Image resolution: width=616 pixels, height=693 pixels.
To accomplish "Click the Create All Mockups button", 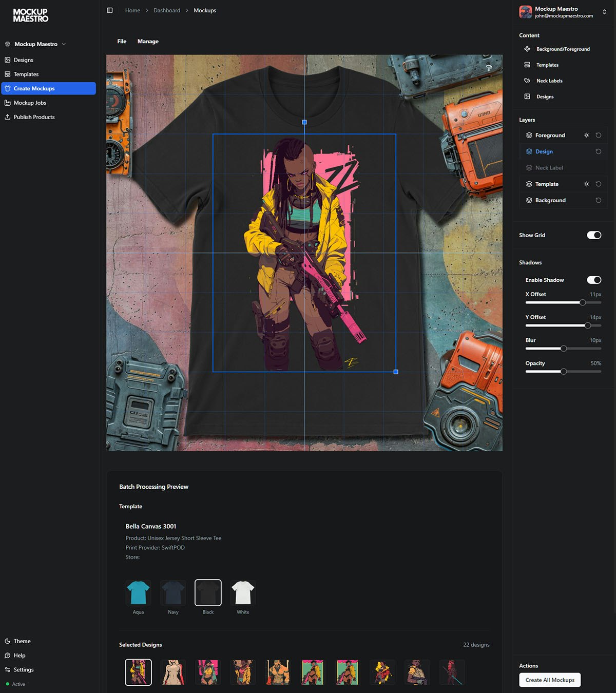I will point(550,680).
